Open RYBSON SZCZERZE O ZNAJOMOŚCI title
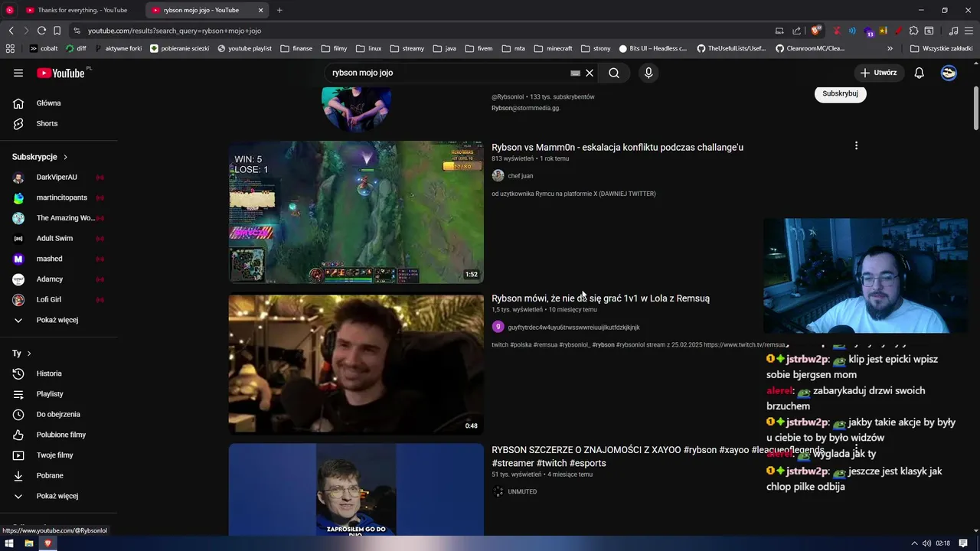Screen dimensions: 980x551 [x=658, y=456]
